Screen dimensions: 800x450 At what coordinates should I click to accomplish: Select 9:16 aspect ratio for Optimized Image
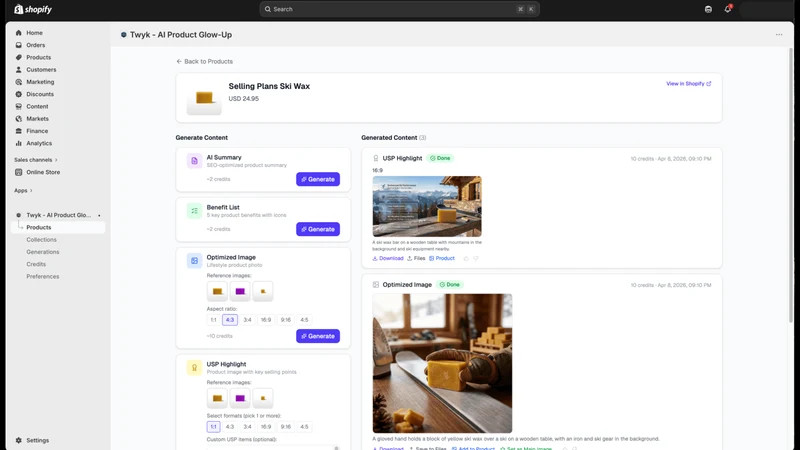coord(286,320)
